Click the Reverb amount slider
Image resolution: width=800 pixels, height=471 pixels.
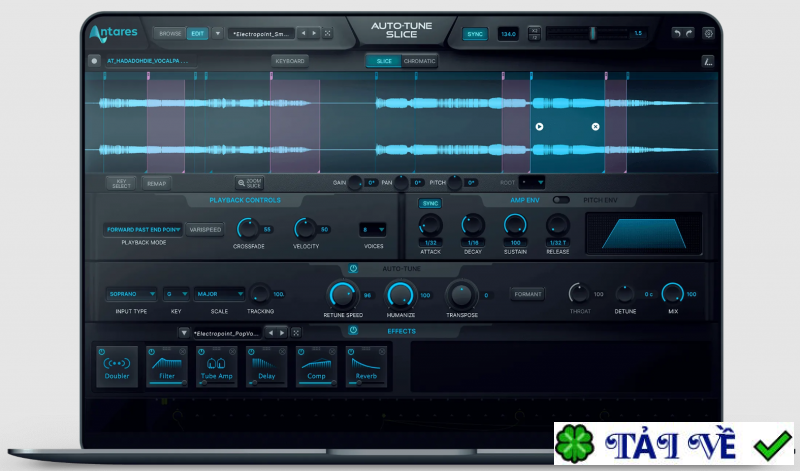(x=366, y=383)
